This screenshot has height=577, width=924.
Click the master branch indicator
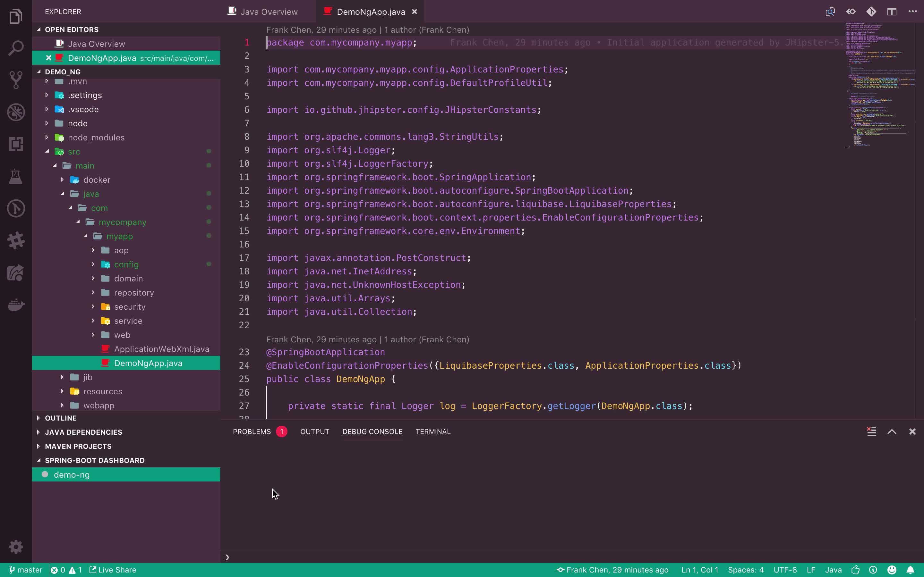(x=26, y=570)
